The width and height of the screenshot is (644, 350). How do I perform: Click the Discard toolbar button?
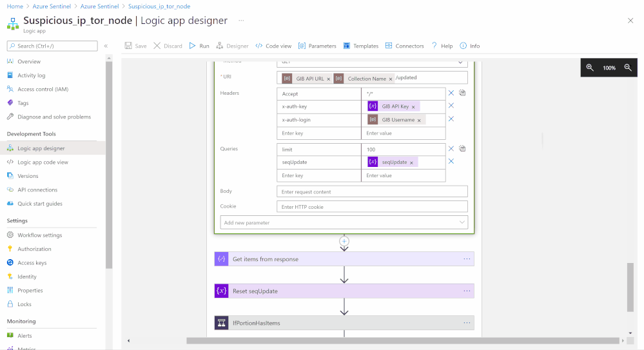[x=168, y=46]
